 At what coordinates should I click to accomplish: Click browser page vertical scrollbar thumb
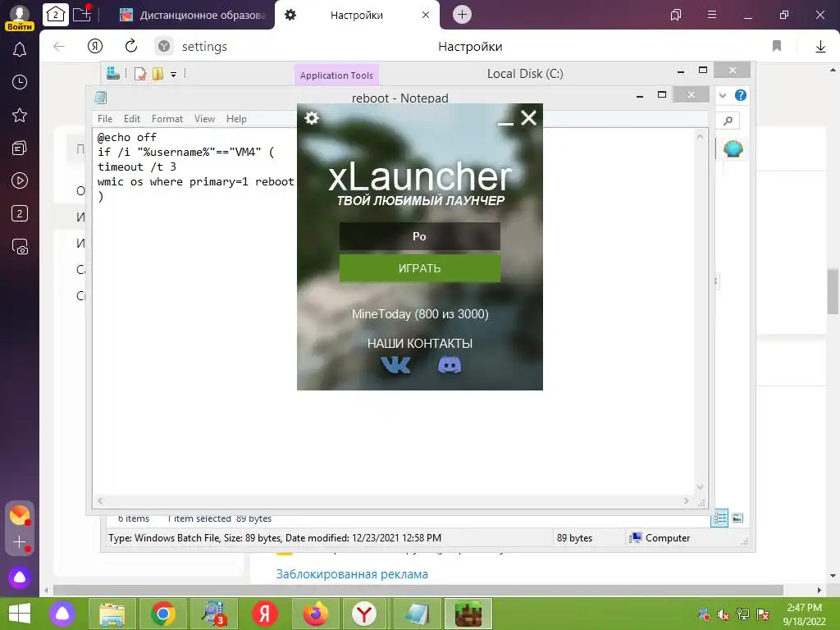pyautogui.click(x=833, y=291)
